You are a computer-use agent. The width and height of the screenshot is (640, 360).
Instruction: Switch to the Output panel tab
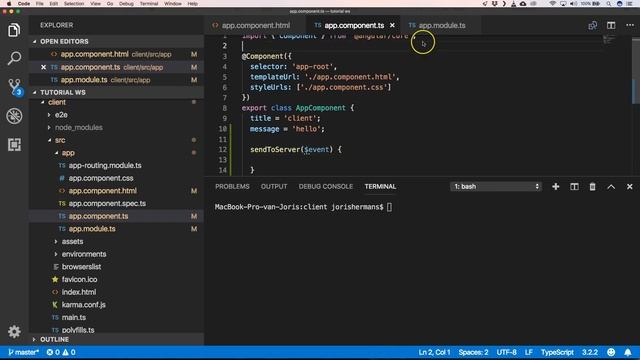coord(274,187)
